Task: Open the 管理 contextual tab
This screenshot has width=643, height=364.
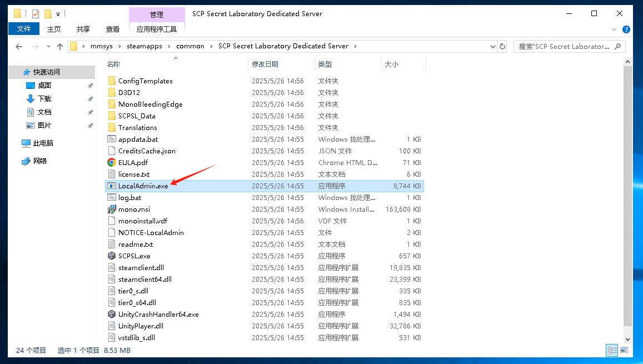Action: coord(157,15)
